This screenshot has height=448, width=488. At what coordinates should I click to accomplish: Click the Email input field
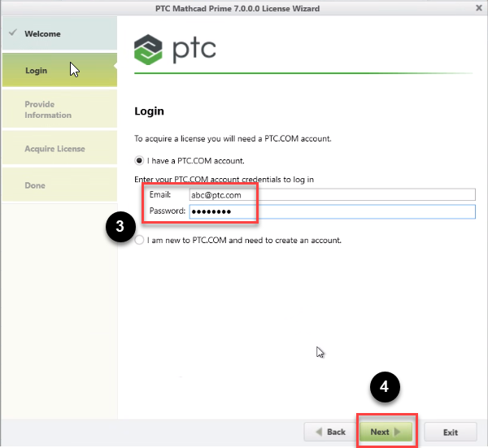332,195
